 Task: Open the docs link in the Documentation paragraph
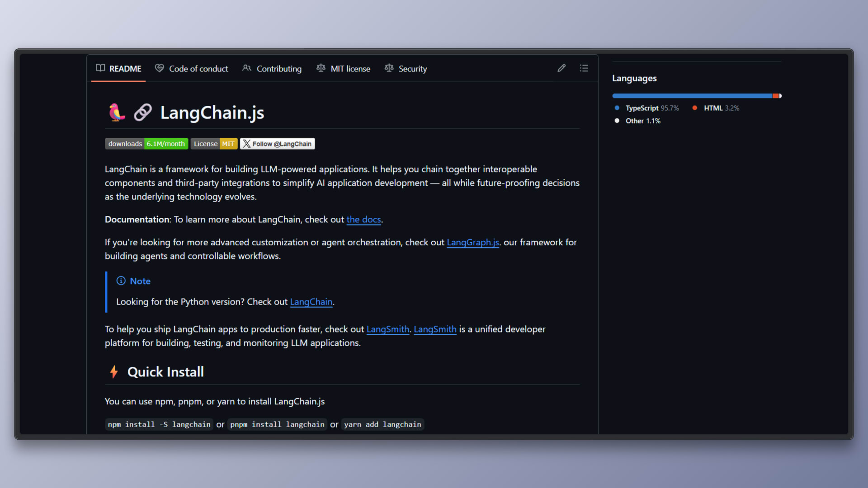click(x=363, y=220)
